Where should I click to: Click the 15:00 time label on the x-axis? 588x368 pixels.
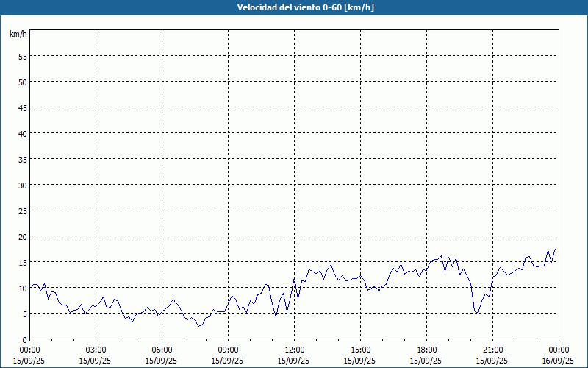(360, 350)
